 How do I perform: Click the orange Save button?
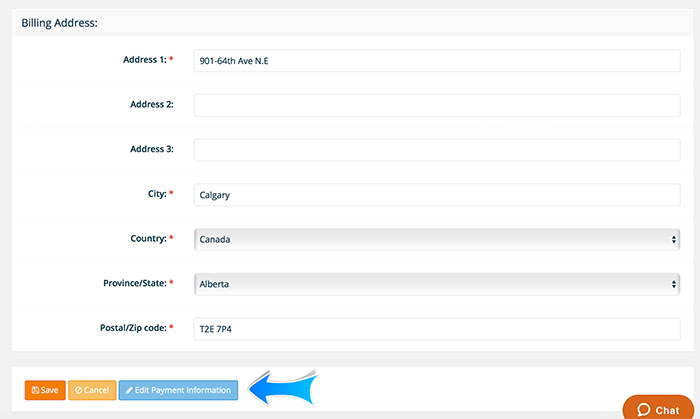pos(45,390)
